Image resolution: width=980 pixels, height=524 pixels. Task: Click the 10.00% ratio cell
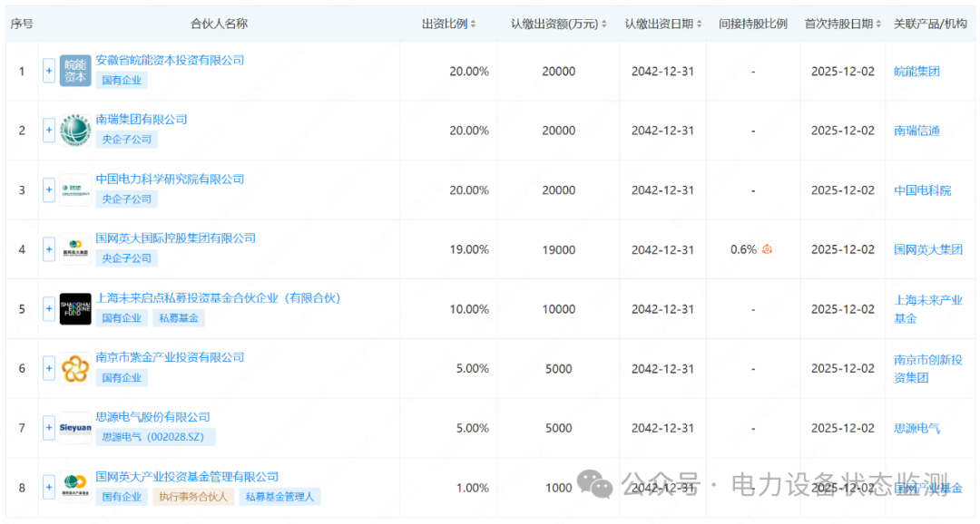click(469, 309)
